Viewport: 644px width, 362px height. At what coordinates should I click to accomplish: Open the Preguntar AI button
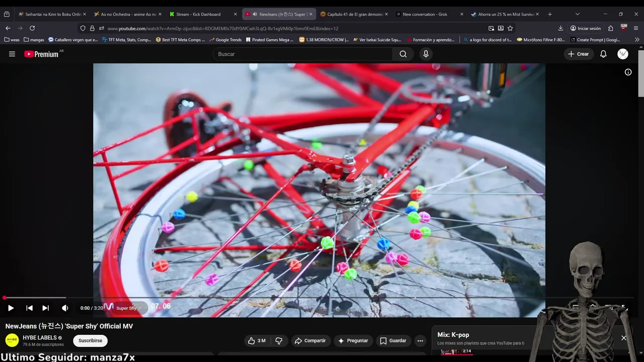(353, 341)
